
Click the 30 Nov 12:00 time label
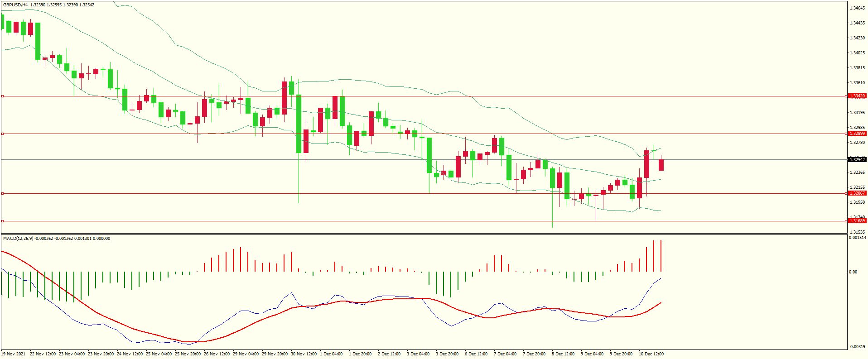[304, 354]
